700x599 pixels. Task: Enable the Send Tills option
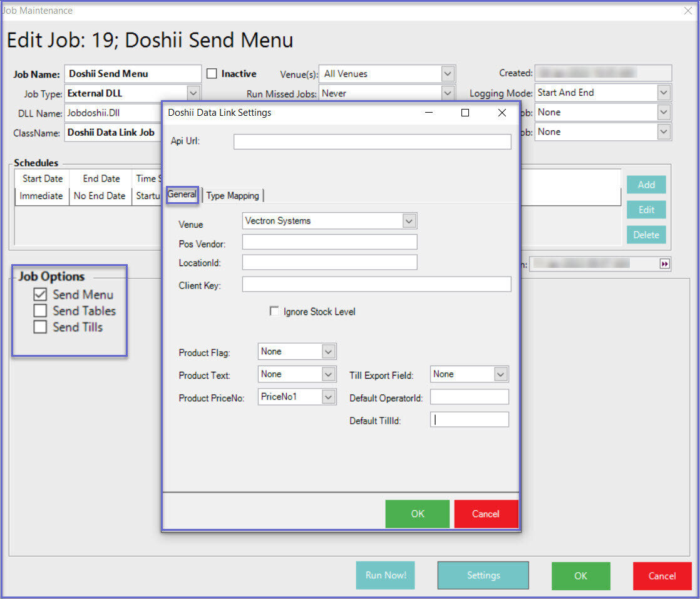coord(40,327)
